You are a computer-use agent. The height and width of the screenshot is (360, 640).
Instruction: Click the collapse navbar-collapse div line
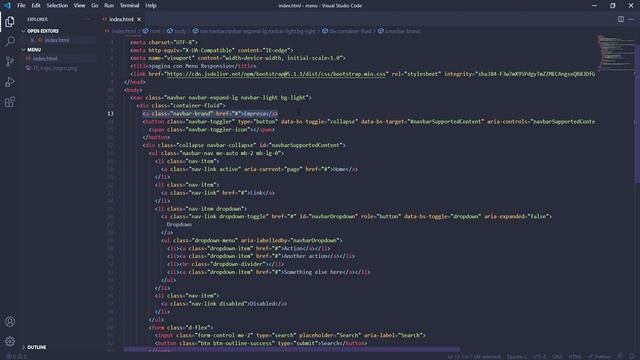[x=244, y=145]
